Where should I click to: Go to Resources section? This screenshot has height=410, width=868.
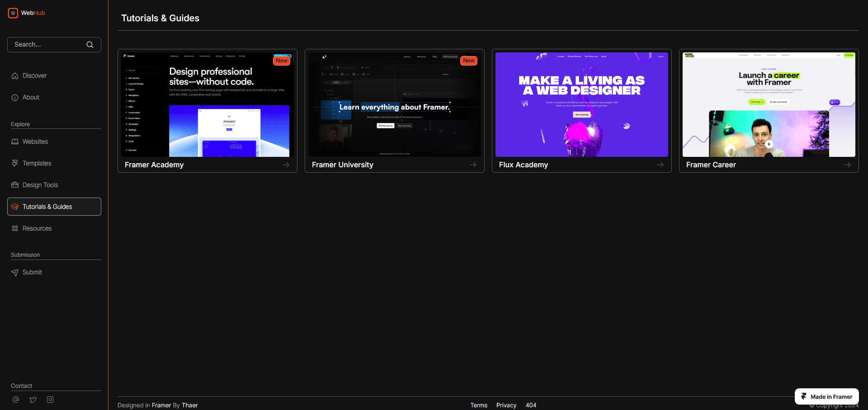[x=54, y=229]
